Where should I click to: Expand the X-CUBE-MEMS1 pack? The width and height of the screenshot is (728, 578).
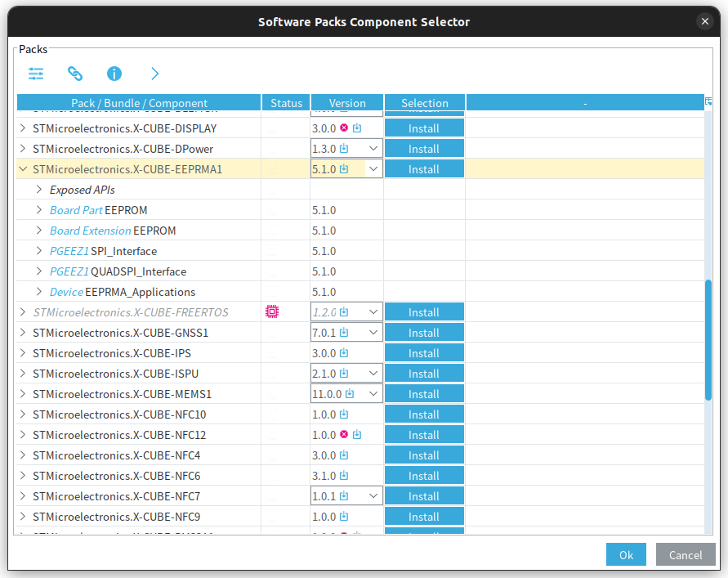click(x=22, y=394)
